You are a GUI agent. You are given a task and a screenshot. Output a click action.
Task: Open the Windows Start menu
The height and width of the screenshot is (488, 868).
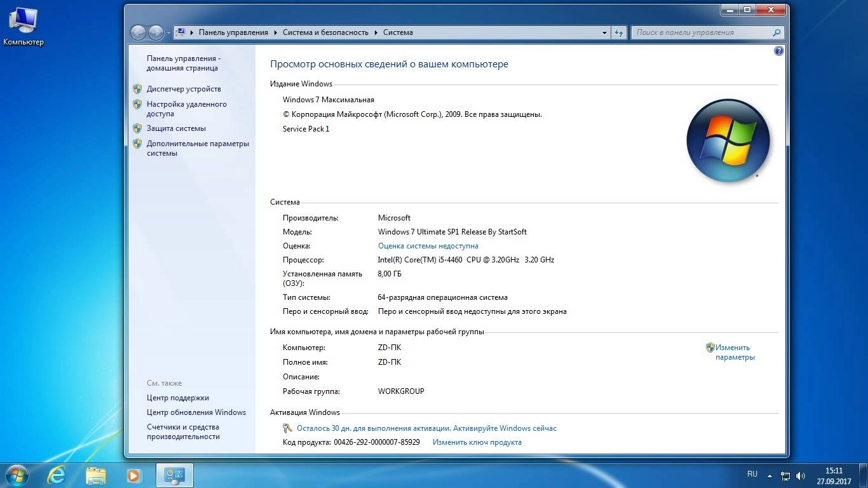[16, 475]
